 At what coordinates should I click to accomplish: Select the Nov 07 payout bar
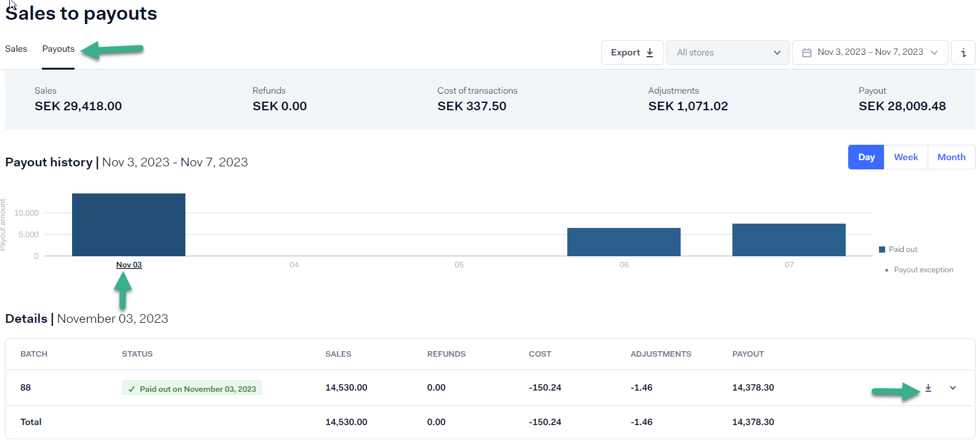point(788,240)
